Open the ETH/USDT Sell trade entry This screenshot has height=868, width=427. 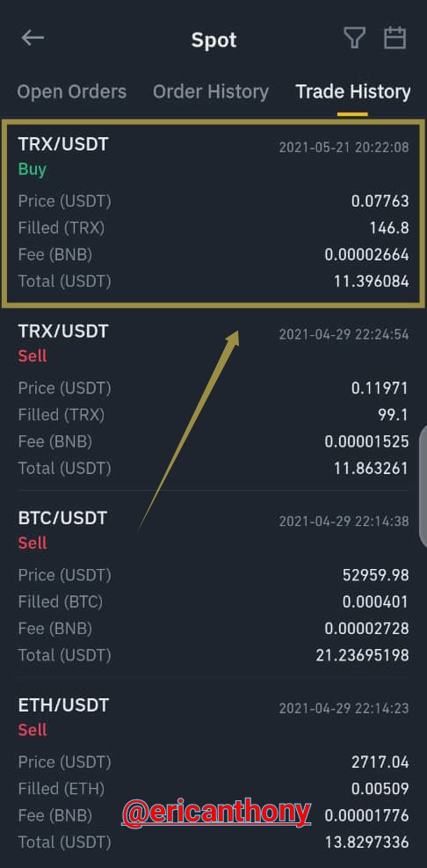pos(213,773)
